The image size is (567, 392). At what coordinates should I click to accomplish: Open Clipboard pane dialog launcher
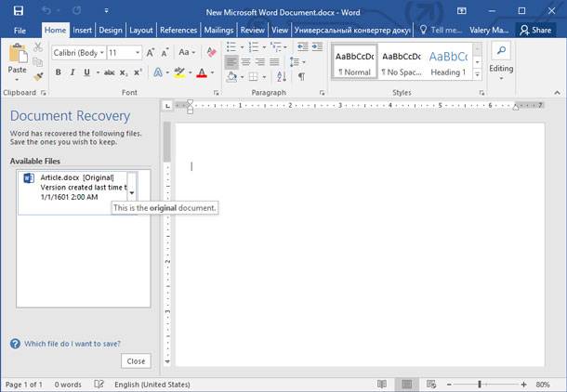(44, 93)
